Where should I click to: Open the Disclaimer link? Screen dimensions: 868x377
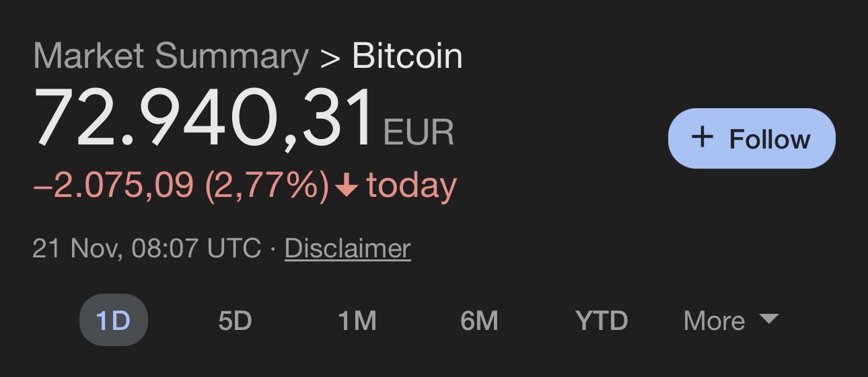pyautogui.click(x=347, y=249)
